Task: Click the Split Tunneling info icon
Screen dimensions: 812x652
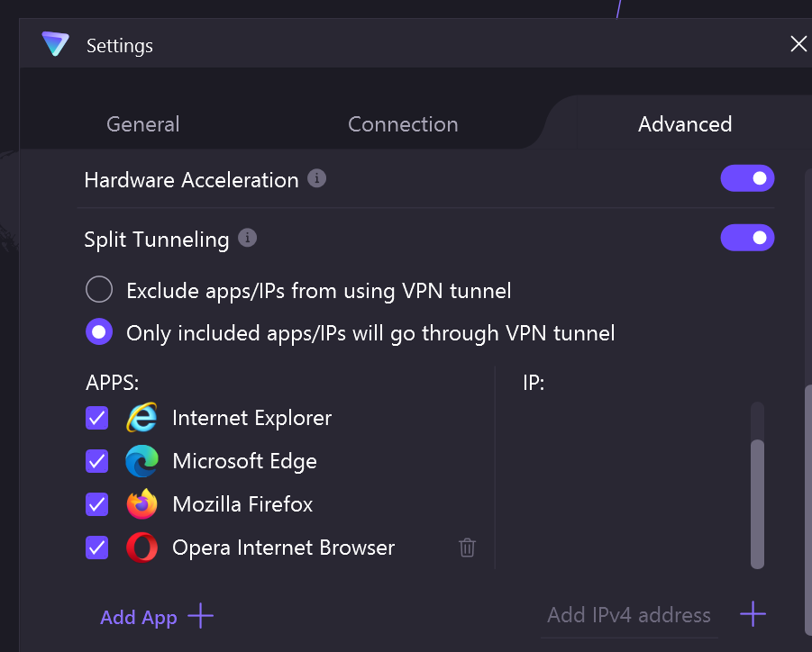Action: point(247,238)
